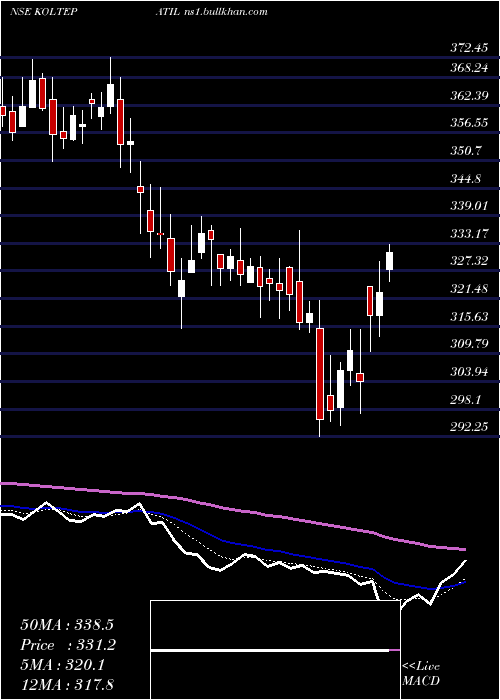This screenshot has height=700, width=500.
Task: Click the <<Live MACD label
Action: tap(421, 674)
